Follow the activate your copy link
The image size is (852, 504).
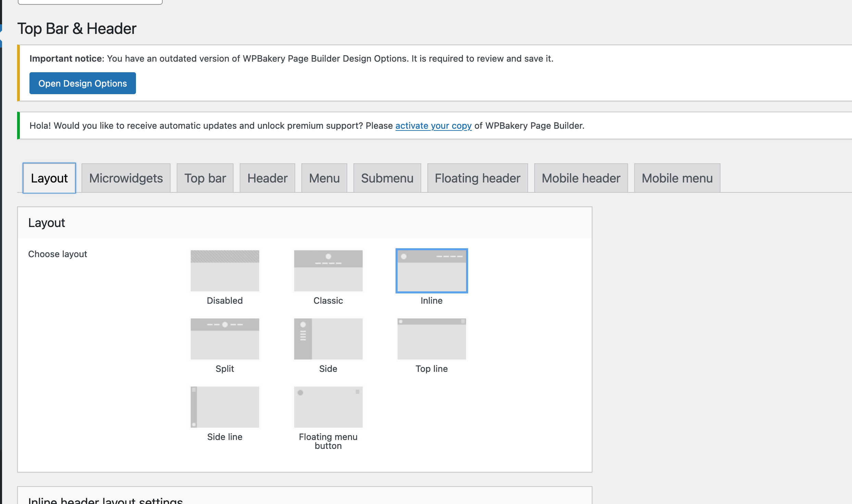433,126
